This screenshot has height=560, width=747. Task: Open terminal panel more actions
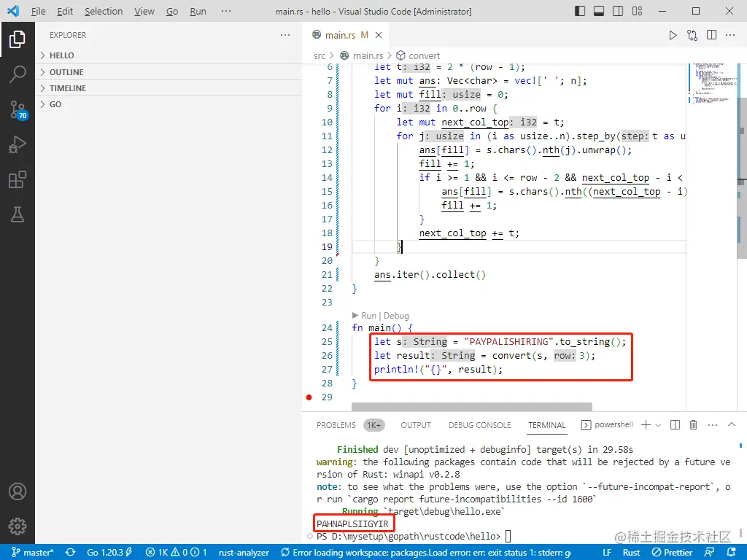click(x=713, y=425)
